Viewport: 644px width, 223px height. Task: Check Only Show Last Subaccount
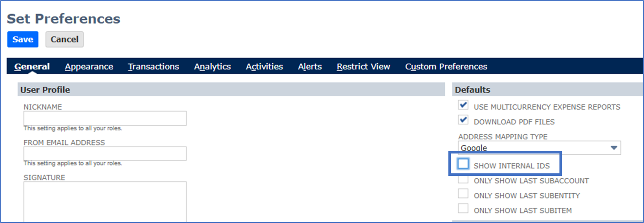pos(463,179)
